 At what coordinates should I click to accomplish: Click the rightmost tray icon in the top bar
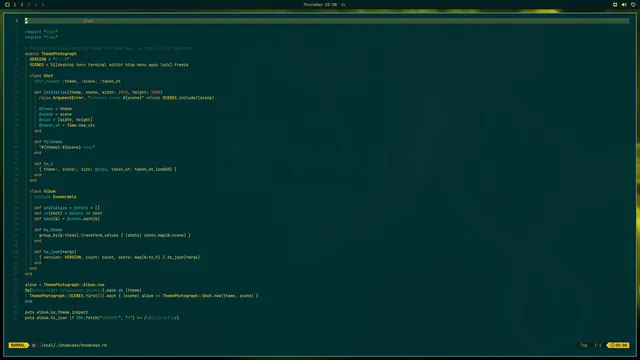point(633,4)
